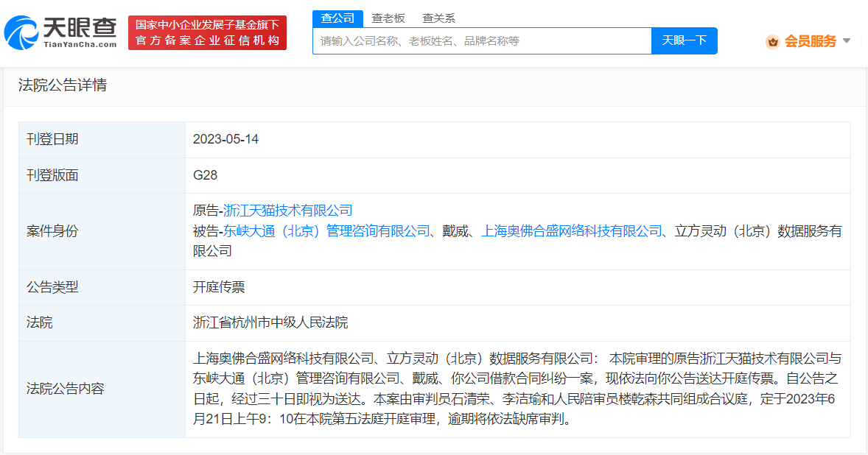Image resolution: width=868 pixels, height=455 pixels.
Task: Click the TianYanCha logo
Action: tap(61, 32)
